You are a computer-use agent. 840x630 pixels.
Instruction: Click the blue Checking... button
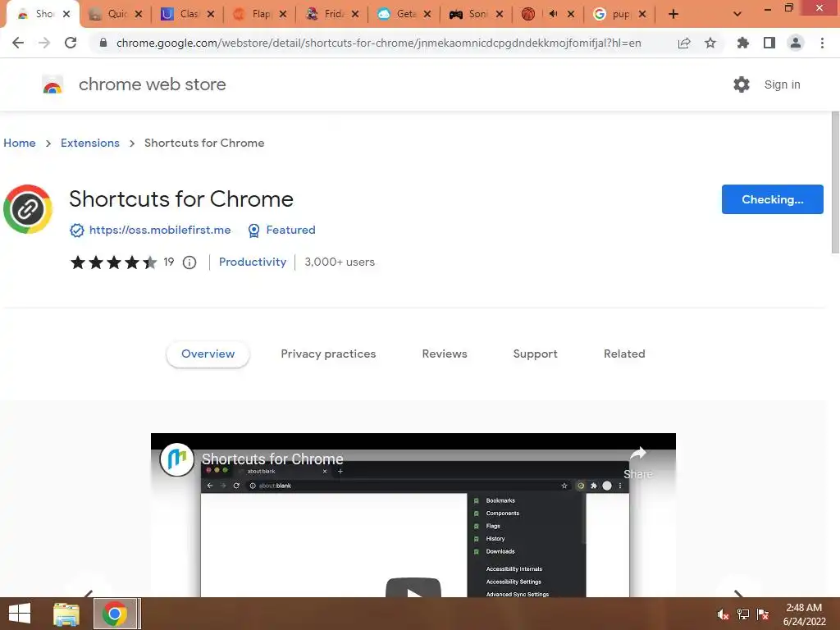pos(773,199)
